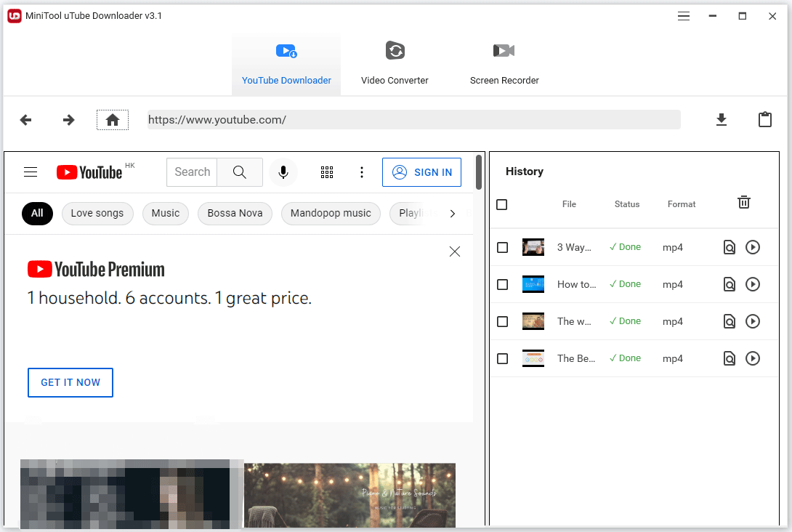
Task: Click the download icon in the toolbar
Action: (x=721, y=119)
